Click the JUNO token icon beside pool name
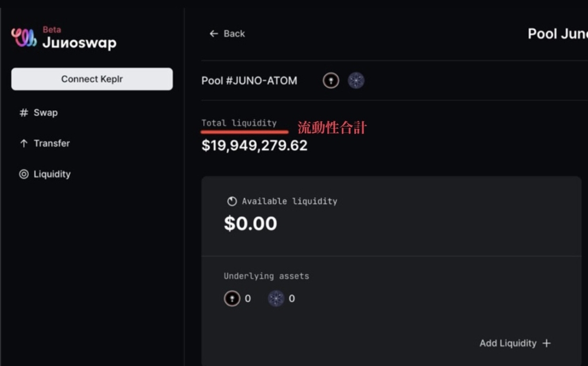Screen dimensions: 588x366 coord(331,80)
